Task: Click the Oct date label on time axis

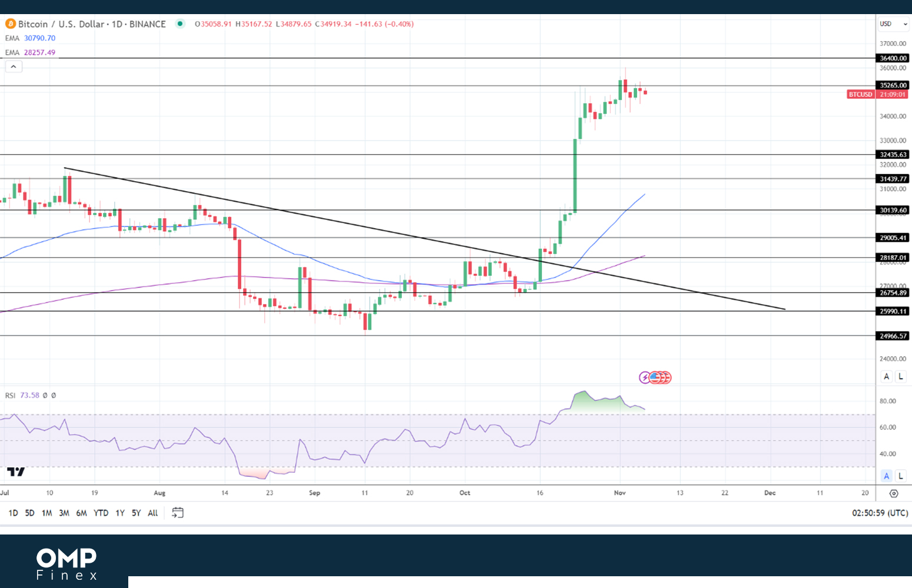Action: pos(465,493)
